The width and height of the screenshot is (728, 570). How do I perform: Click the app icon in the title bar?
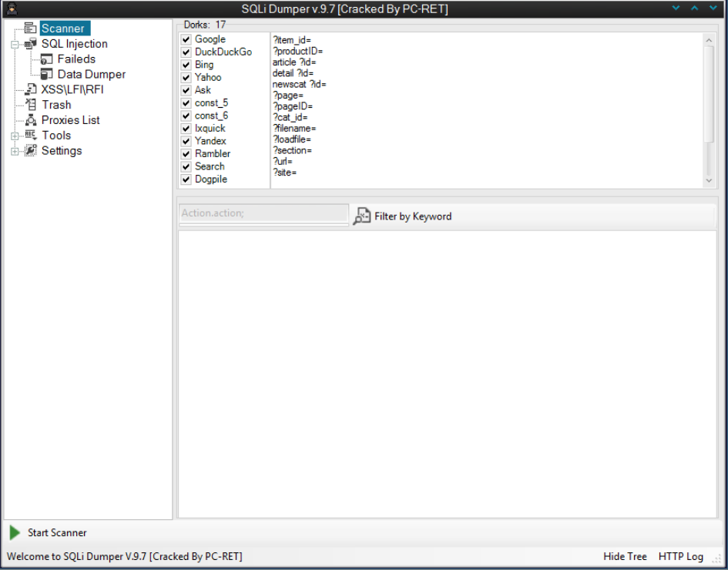12,8
